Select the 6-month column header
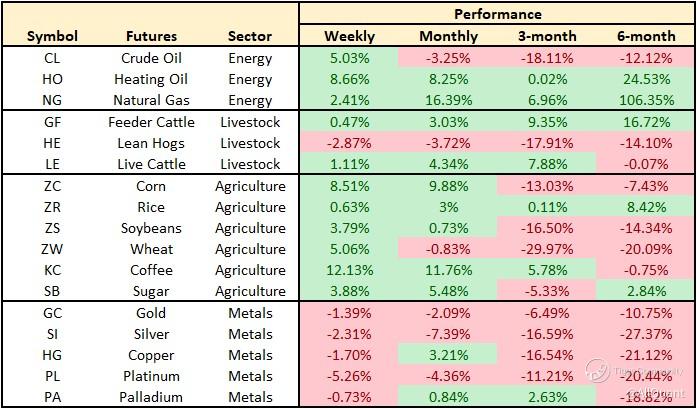The height and width of the screenshot is (409, 697). (x=645, y=36)
